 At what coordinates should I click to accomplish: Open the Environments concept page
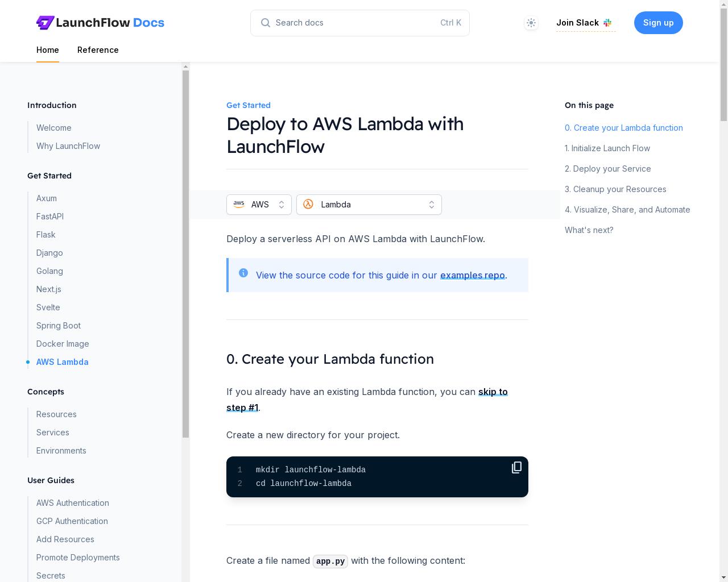[61, 451]
